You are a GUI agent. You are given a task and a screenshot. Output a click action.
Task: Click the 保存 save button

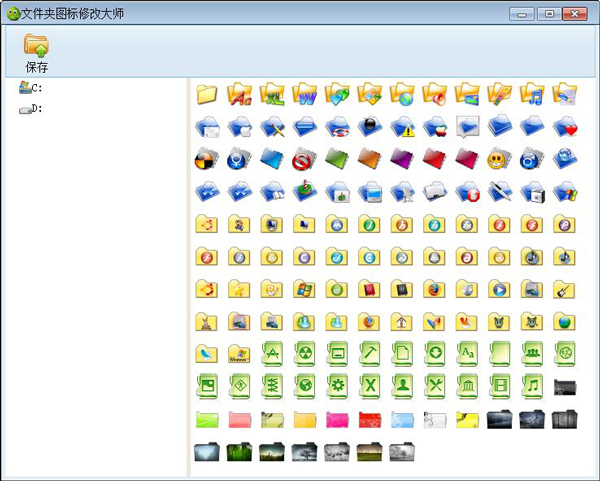[x=36, y=53]
